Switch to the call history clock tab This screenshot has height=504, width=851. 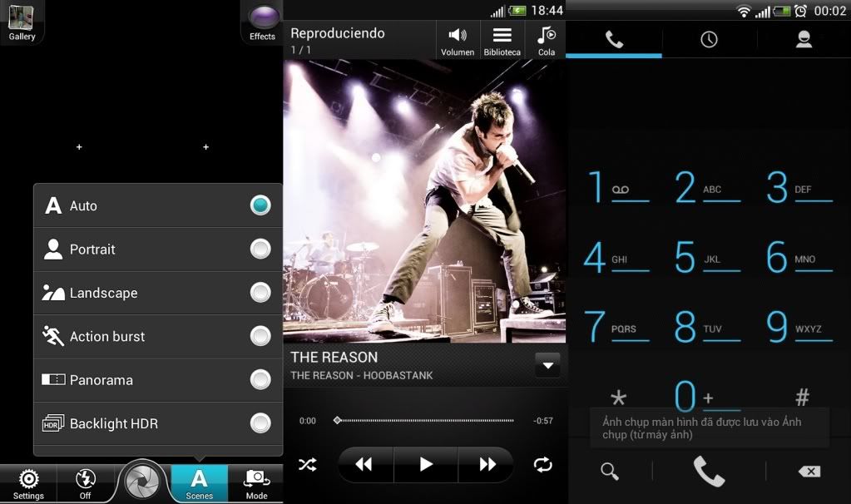709,40
